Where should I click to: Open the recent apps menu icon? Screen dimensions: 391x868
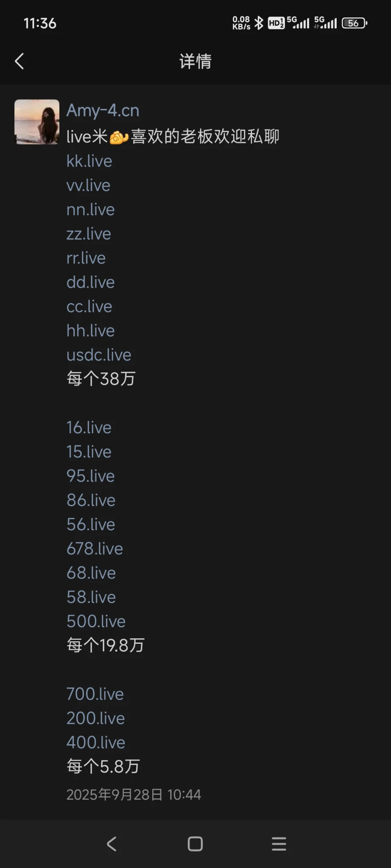coord(279,844)
